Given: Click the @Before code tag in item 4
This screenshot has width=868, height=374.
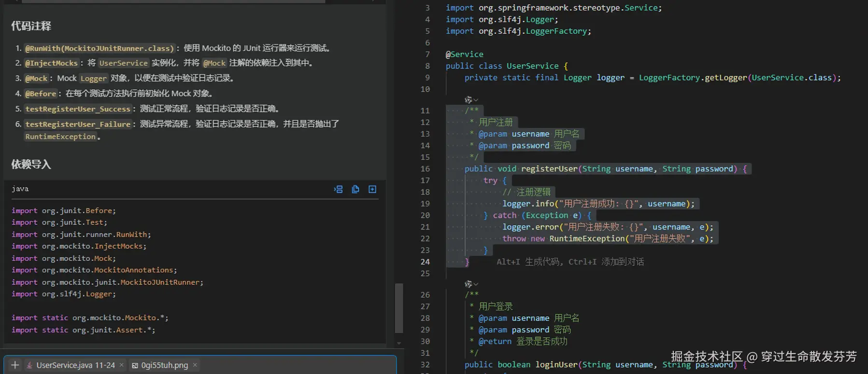Looking at the screenshot, I should pos(41,94).
